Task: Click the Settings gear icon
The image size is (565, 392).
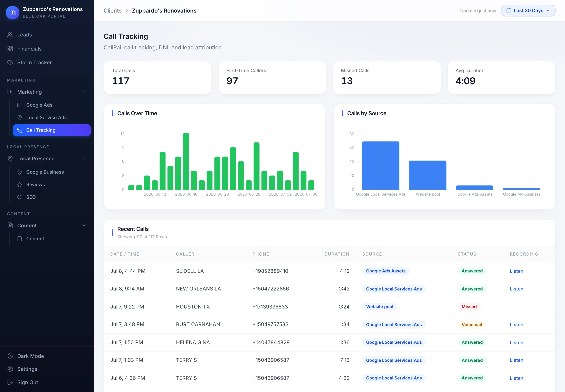Action: [x=10, y=369]
